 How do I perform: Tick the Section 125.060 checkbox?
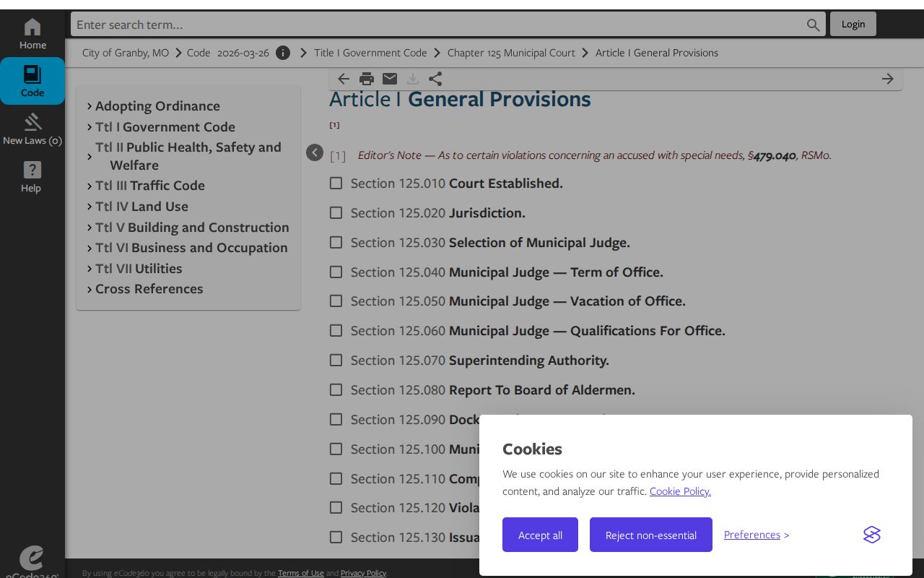click(x=336, y=331)
